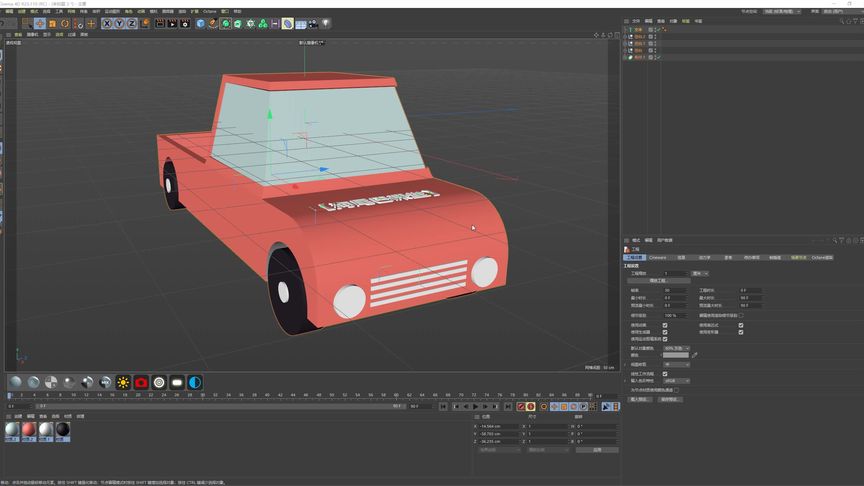
Task: Toggle the 'Use Expressions' checkbox
Action: (741, 325)
